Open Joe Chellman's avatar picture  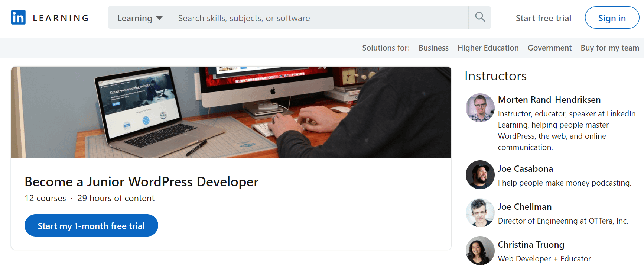point(480,213)
